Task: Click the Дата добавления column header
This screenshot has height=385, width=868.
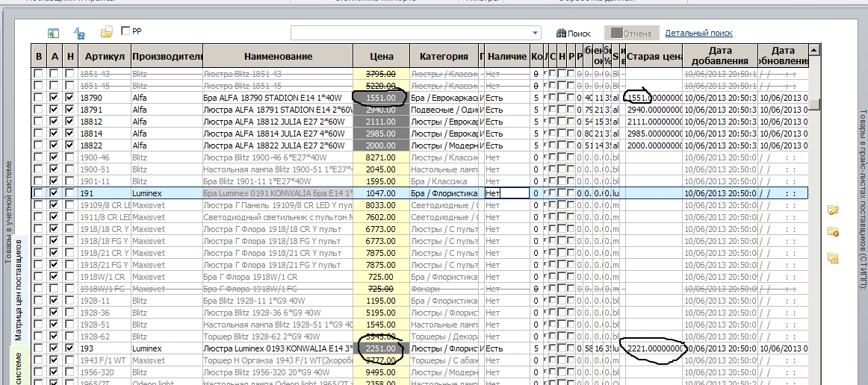Action: pos(719,56)
